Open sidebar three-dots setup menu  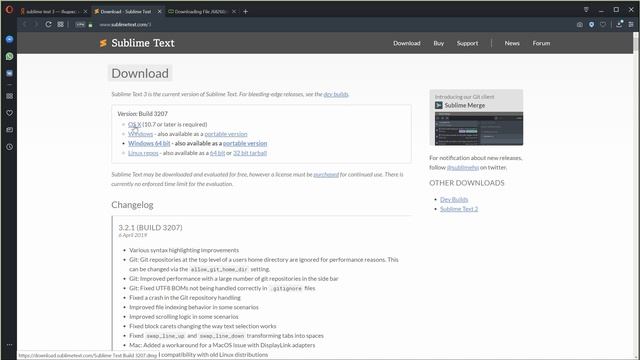click(9, 345)
